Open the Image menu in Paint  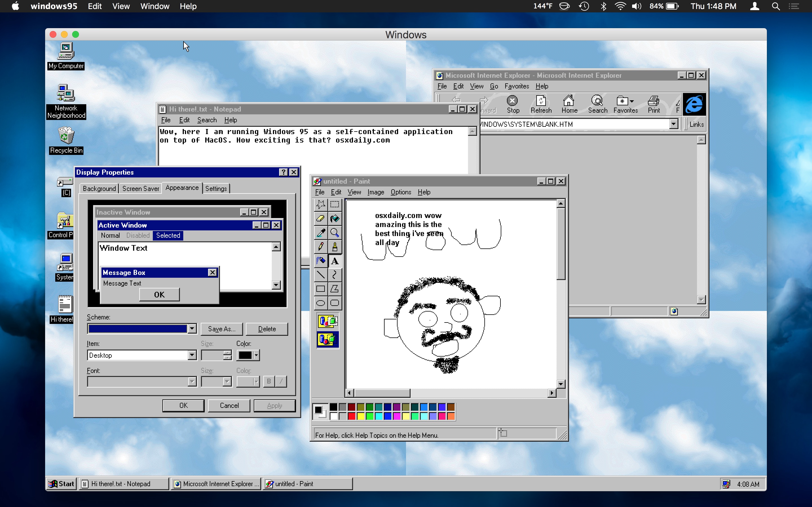pos(375,192)
